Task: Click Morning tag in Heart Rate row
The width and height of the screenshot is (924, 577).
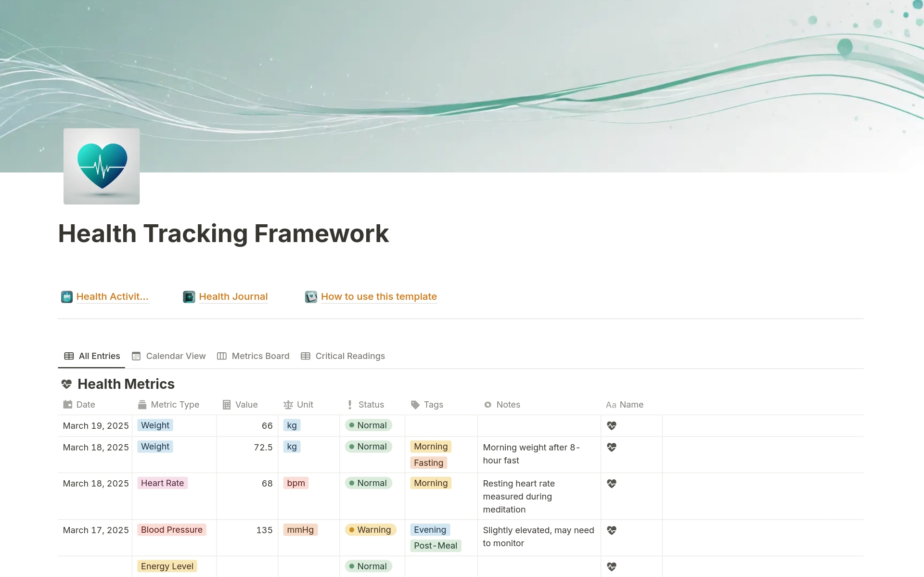Action: point(431,483)
